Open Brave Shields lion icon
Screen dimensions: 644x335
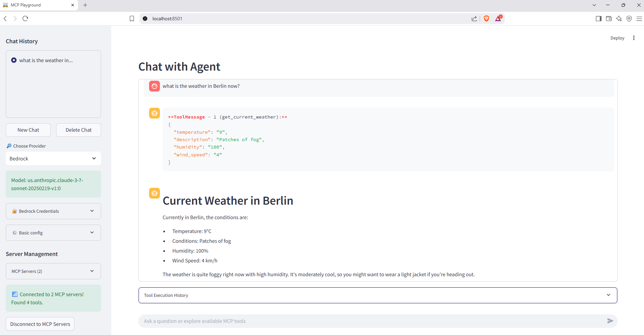tap(486, 19)
